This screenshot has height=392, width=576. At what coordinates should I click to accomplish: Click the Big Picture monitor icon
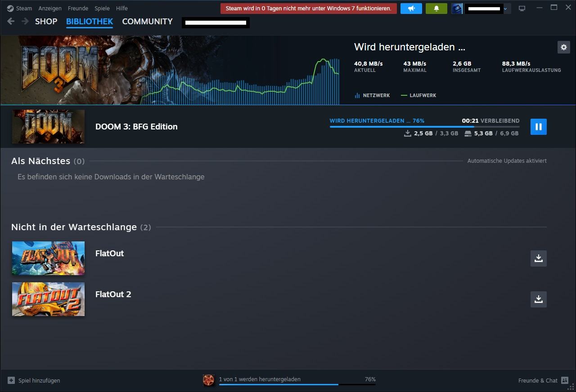click(x=522, y=9)
